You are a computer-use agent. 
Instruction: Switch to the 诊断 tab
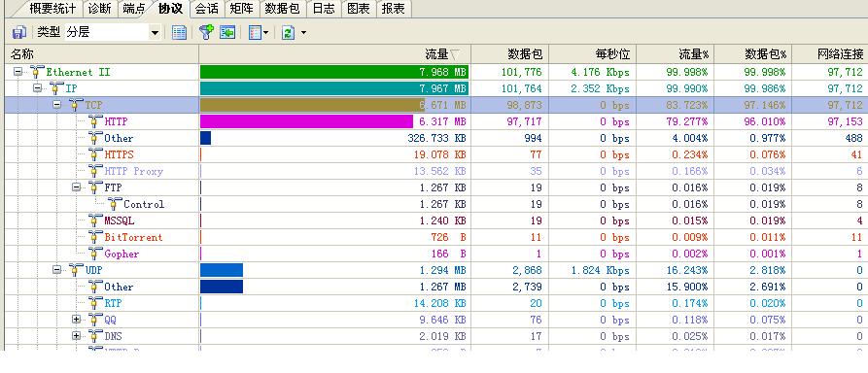pos(100,9)
